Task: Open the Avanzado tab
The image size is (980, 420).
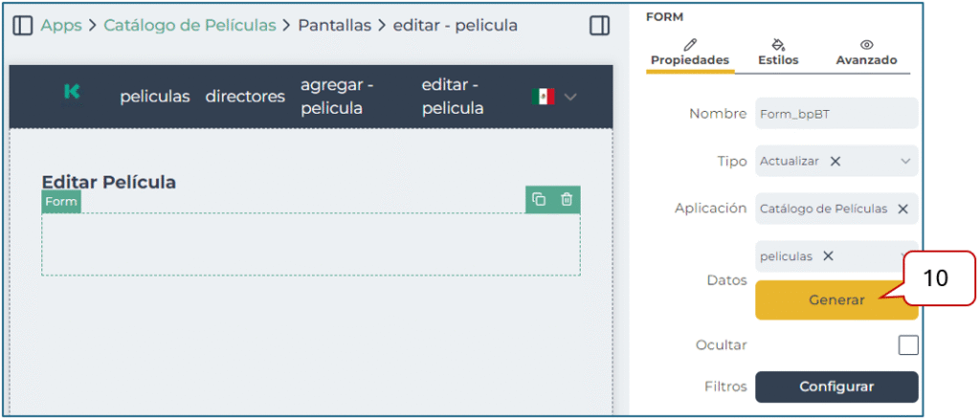Action: point(866,53)
